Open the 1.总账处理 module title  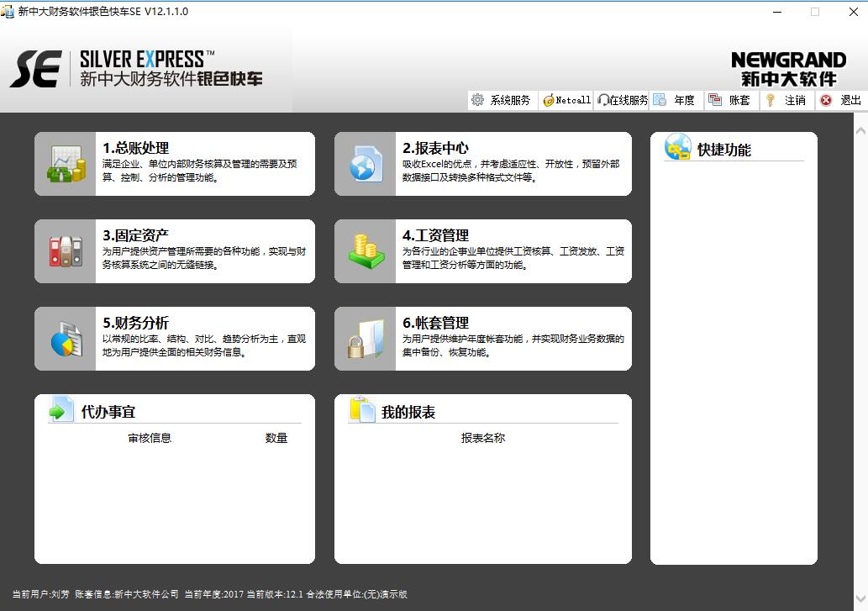(135, 148)
